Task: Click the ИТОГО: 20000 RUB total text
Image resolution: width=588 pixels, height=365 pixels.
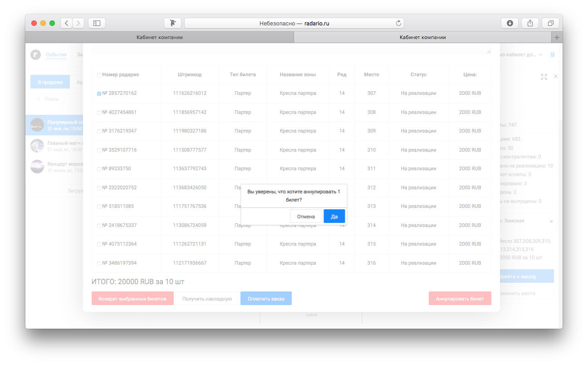Action: [x=138, y=281]
